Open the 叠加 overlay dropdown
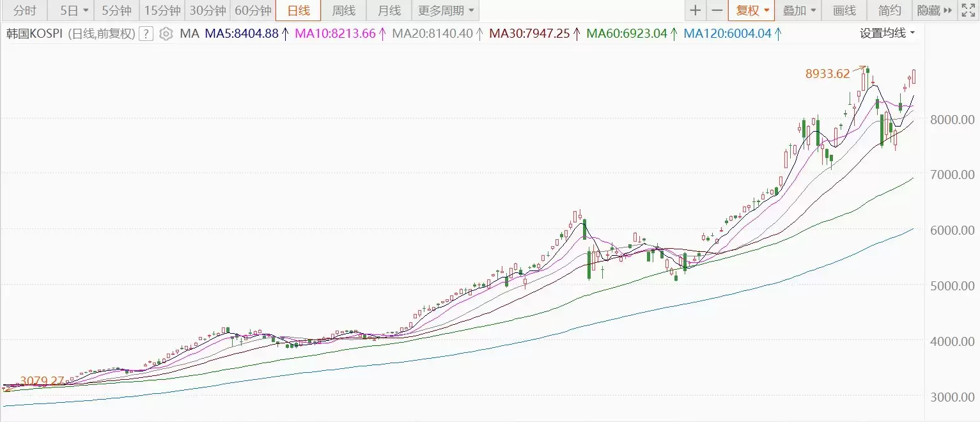This screenshot has width=980, height=422. (x=798, y=10)
